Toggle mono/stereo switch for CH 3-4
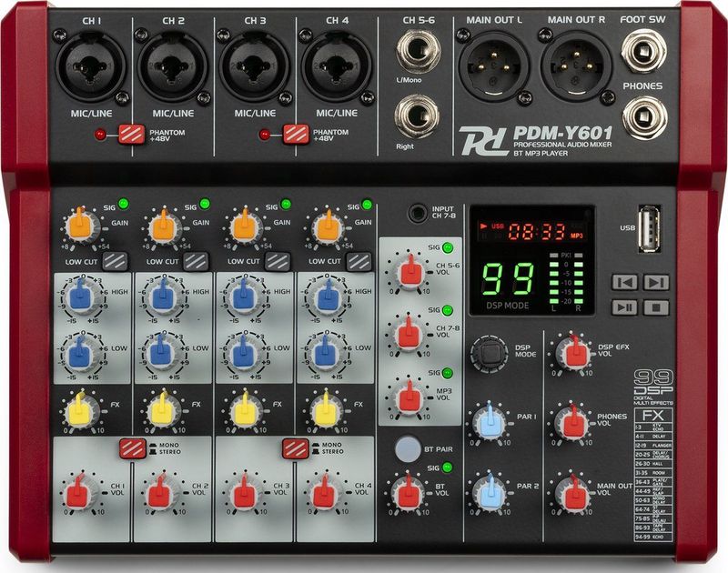Viewport: 728px width, 573px height. coord(295,448)
